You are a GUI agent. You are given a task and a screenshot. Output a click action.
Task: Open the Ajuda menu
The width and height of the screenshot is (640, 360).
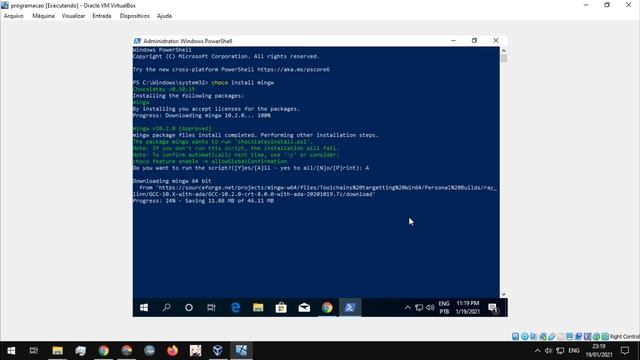tap(164, 16)
